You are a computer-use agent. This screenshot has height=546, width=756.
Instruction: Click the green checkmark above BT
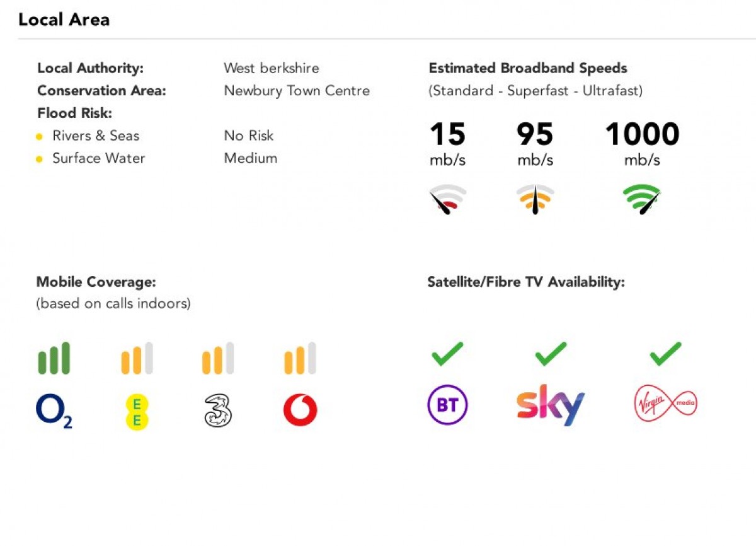click(x=447, y=354)
